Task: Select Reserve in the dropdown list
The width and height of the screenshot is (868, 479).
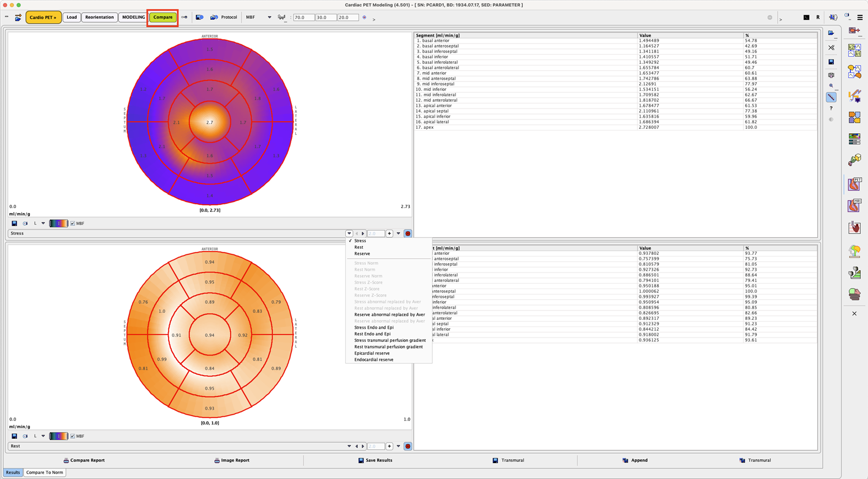Action: tap(388, 254)
